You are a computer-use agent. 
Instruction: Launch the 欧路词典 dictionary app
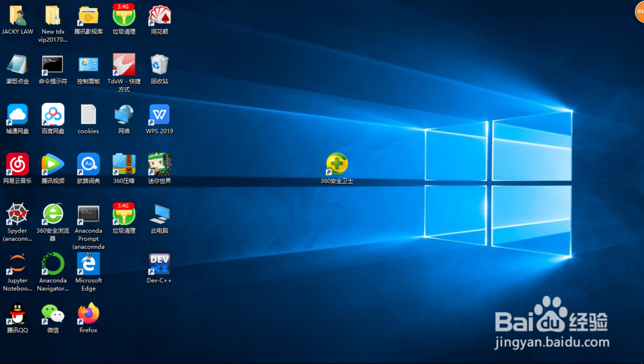[x=88, y=164]
